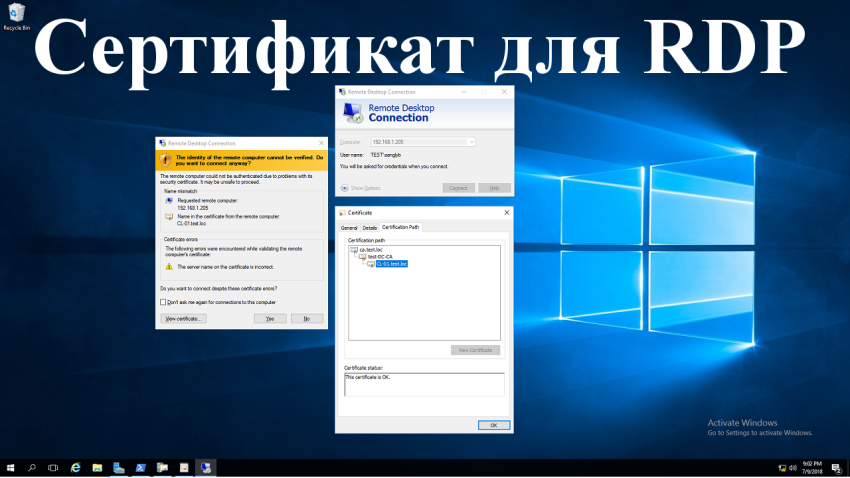Open the Windows Start menu
The image size is (850, 478).
coord(10,468)
